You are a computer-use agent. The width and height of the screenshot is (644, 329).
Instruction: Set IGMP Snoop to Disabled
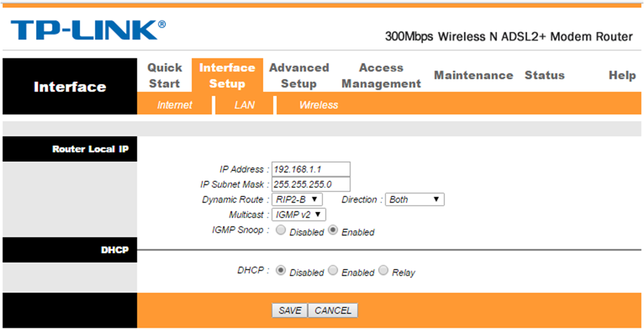click(281, 231)
